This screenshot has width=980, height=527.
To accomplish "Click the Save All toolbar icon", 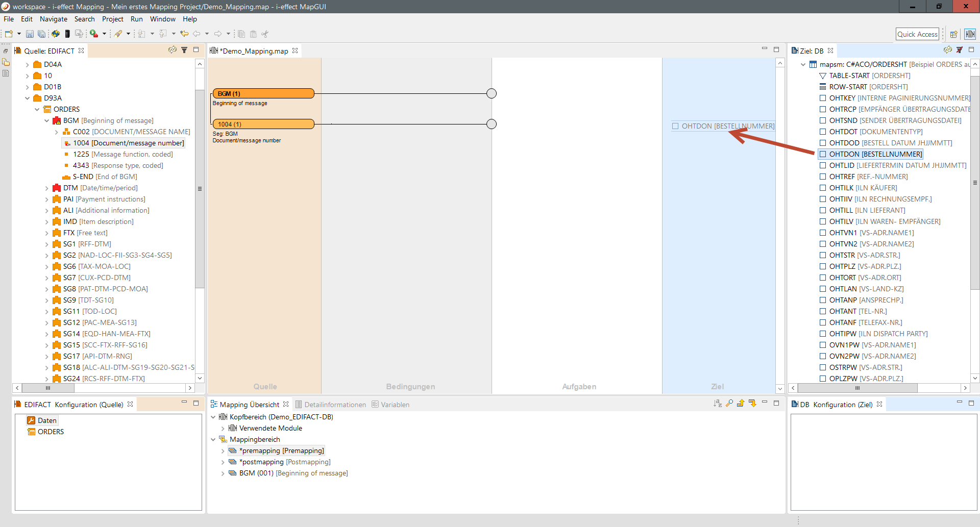I will [41, 34].
